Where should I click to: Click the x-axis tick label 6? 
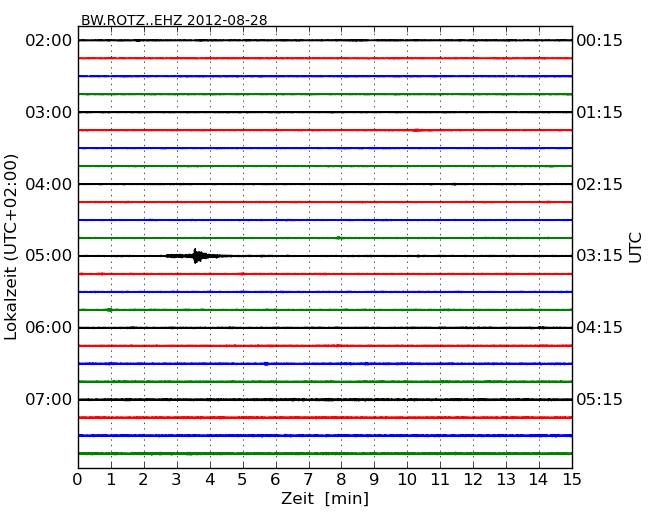tap(275, 480)
